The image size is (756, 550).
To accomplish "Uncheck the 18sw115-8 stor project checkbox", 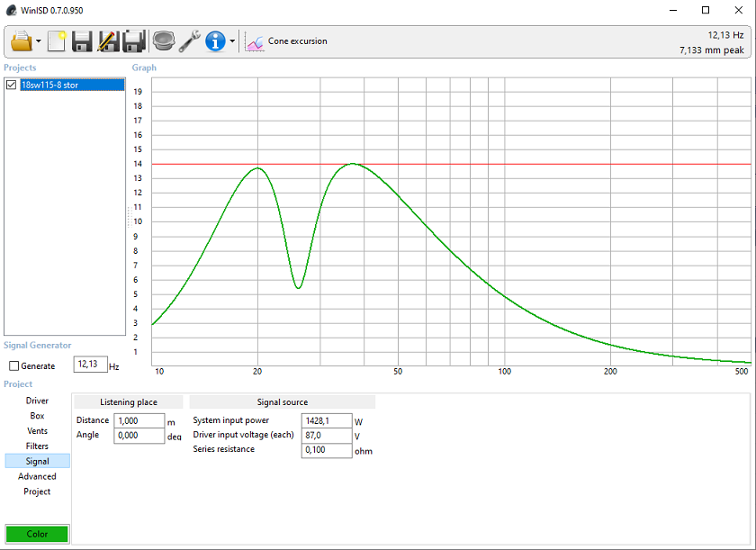I will pos(11,85).
